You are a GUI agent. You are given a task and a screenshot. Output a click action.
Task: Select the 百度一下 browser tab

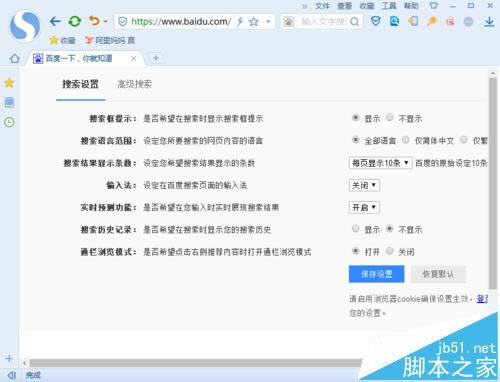pyautogui.click(x=85, y=59)
